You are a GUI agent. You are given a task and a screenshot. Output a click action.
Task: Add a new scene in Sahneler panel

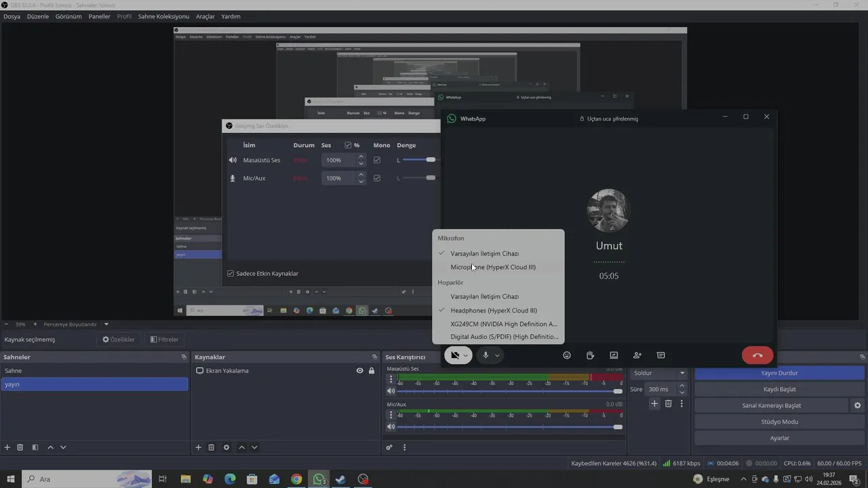click(7, 447)
